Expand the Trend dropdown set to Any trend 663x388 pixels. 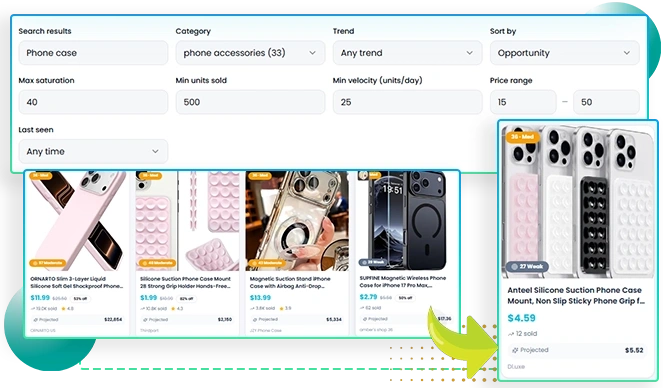407,53
